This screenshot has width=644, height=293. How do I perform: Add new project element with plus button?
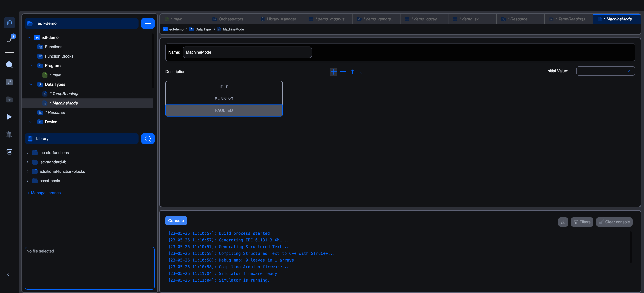[x=148, y=23]
